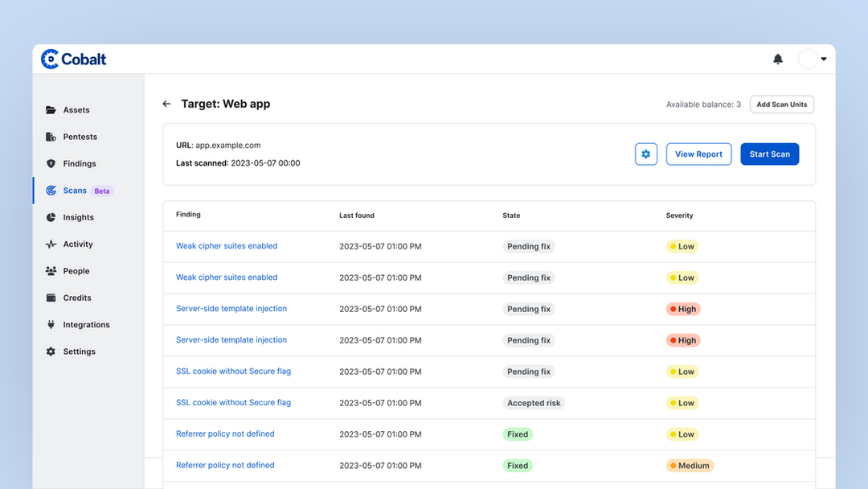Screen dimensions: 868x489
Task: Open the Pentests section
Action: (x=80, y=137)
